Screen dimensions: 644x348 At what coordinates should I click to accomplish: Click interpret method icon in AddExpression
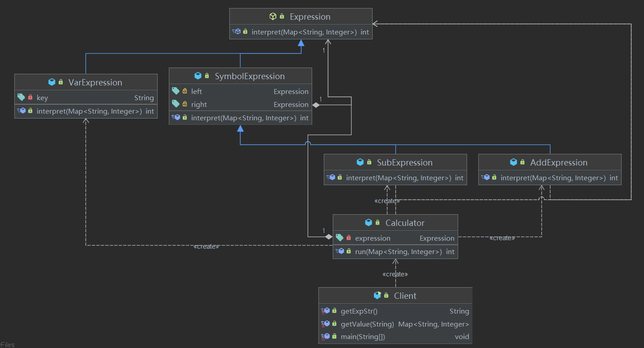click(x=485, y=177)
